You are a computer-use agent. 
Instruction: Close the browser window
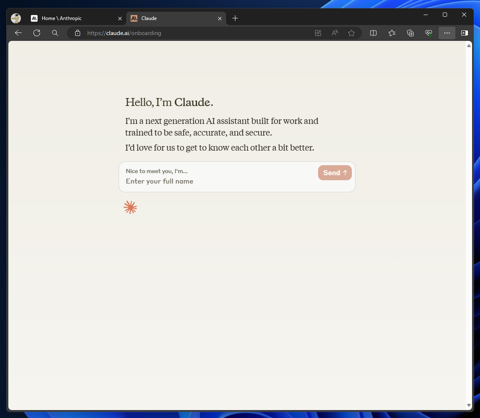(x=464, y=15)
